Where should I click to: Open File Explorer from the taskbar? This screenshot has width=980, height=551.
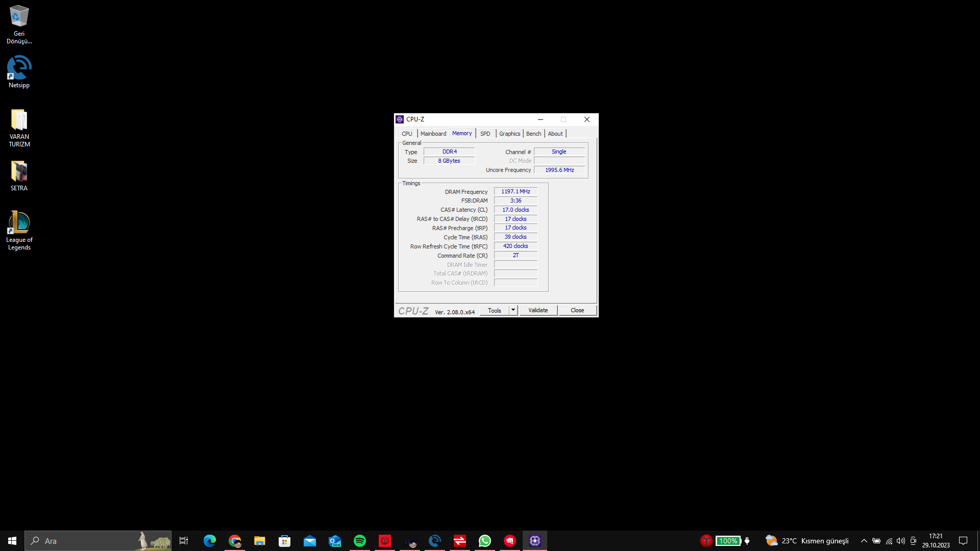click(260, 541)
